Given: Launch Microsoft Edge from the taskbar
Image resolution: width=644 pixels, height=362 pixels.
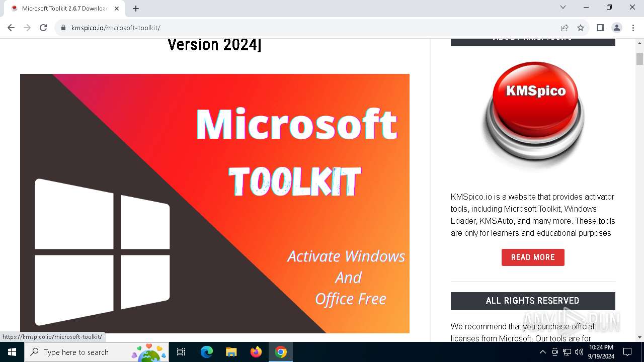Looking at the screenshot, I should 207,352.
